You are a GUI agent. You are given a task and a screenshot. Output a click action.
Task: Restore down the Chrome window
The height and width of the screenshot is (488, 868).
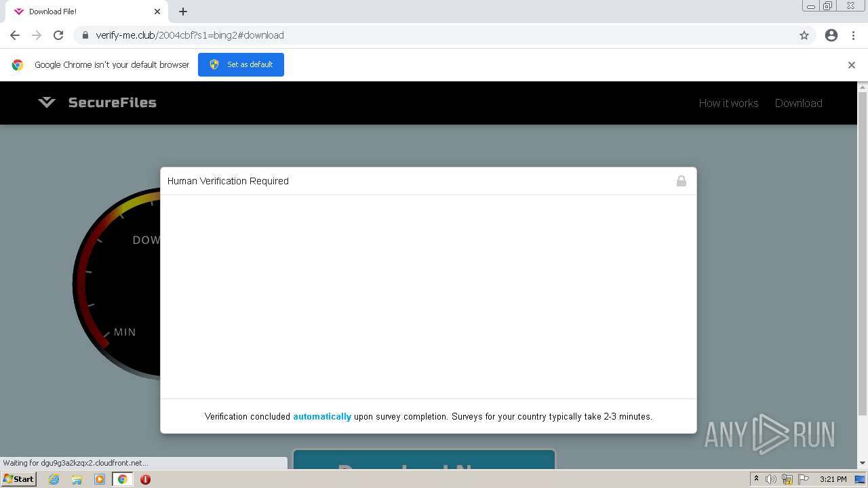pos(828,6)
